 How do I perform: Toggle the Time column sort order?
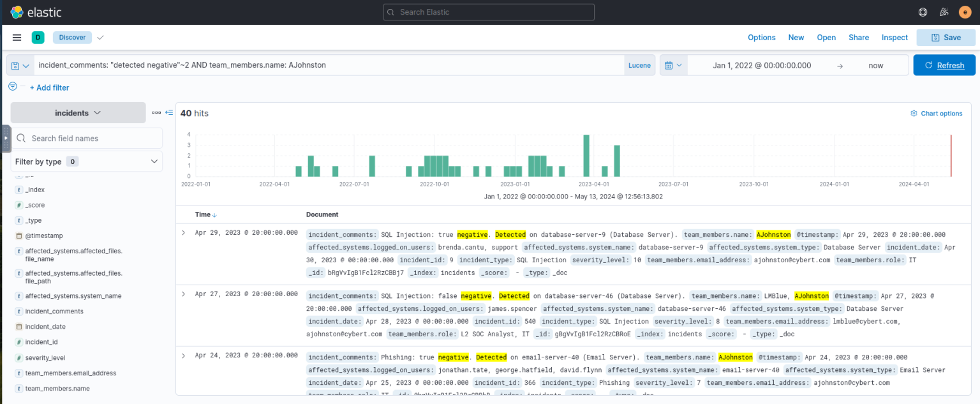215,214
